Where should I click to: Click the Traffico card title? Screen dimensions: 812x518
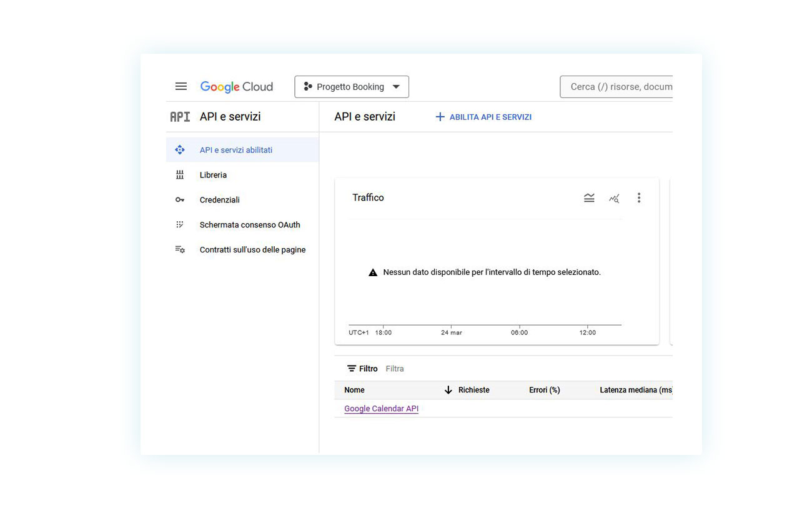coord(368,197)
